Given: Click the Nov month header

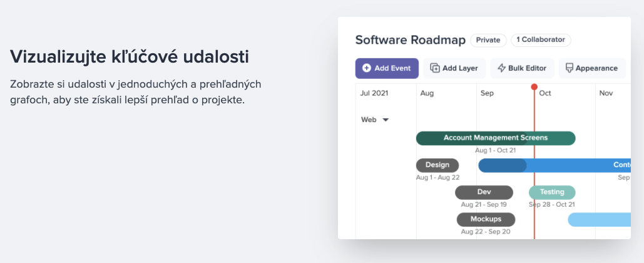Looking at the screenshot, I should [x=606, y=93].
